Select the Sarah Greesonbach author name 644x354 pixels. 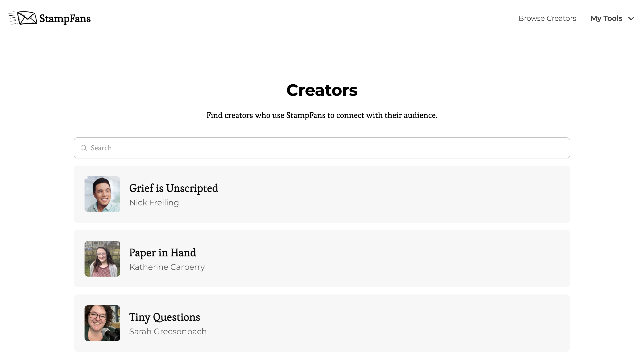(168, 331)
